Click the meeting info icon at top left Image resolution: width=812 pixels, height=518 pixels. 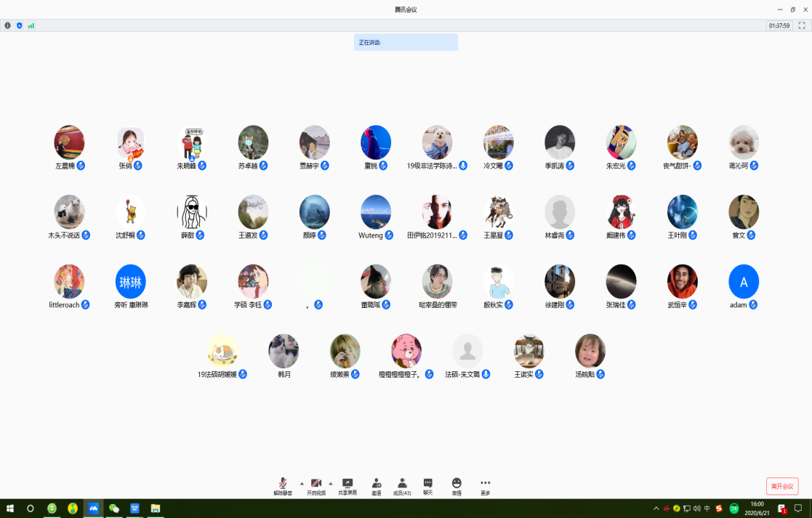[8, 25]
